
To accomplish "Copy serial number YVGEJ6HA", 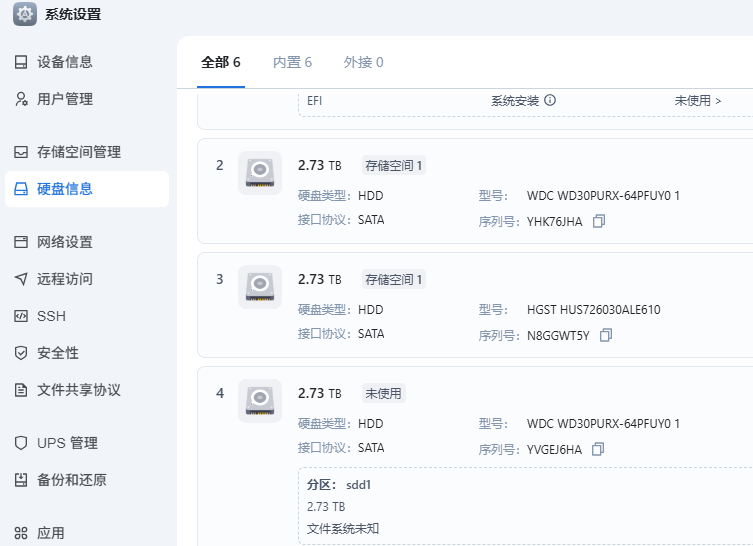I will tap(598, 449).
